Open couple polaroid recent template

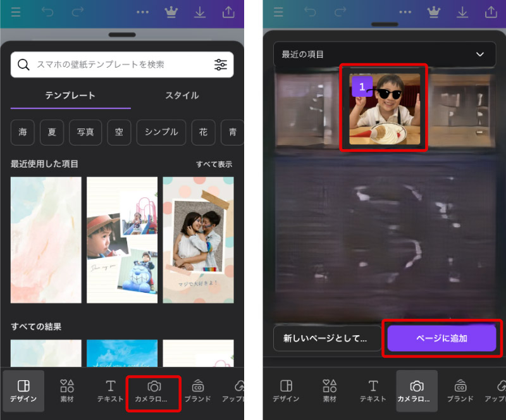pos(198,240)
